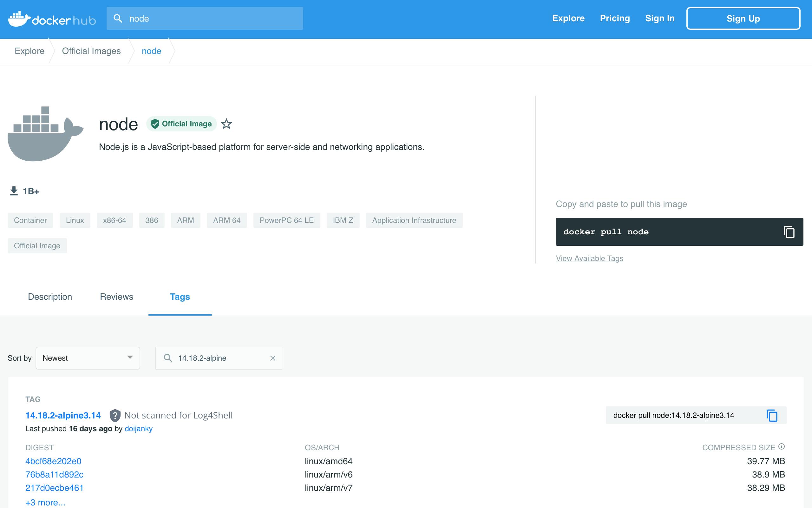The width and height of the screenshot is (812, 508).
Task: Click the linux/arm/v6 OS/ARCH entry
Action: click(329, 475)
